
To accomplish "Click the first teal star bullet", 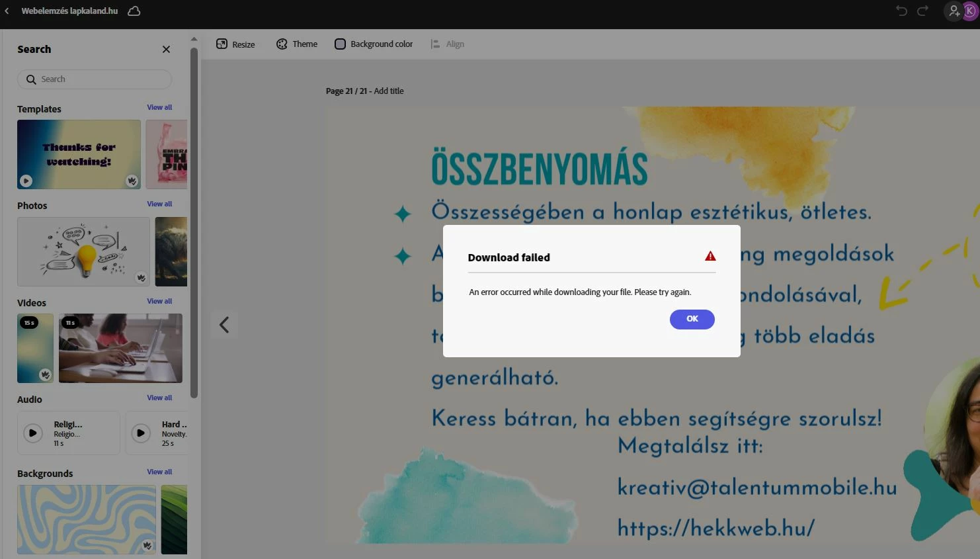I will pyautogui.click(x=403, y=214).
